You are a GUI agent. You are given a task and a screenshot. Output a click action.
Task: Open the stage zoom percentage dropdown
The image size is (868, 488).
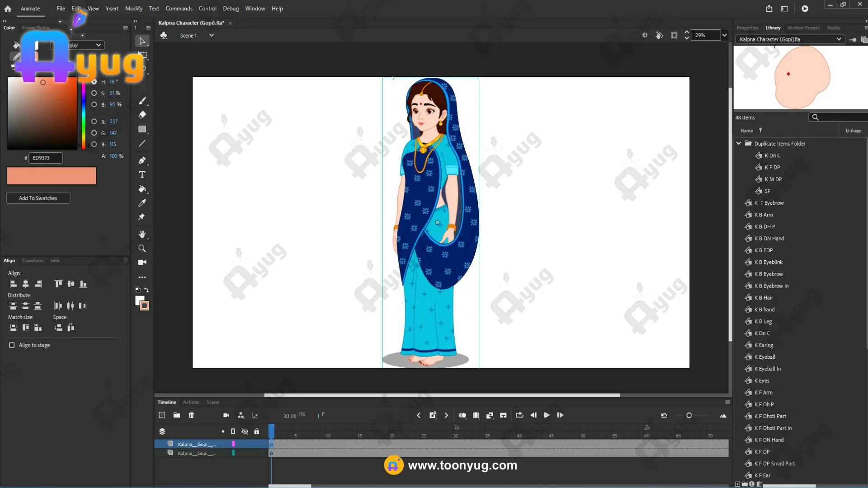(x=725, y=35)
